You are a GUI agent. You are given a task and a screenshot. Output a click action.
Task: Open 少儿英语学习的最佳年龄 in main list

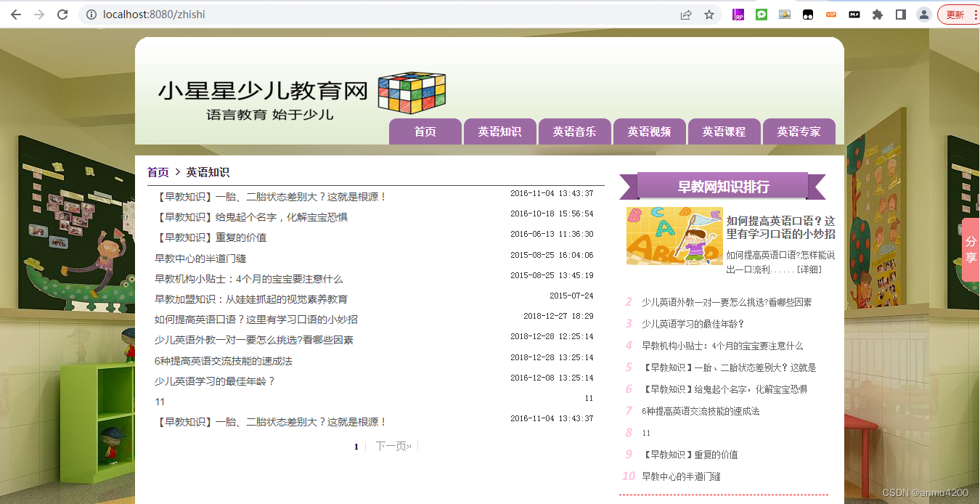coord(215,381)
